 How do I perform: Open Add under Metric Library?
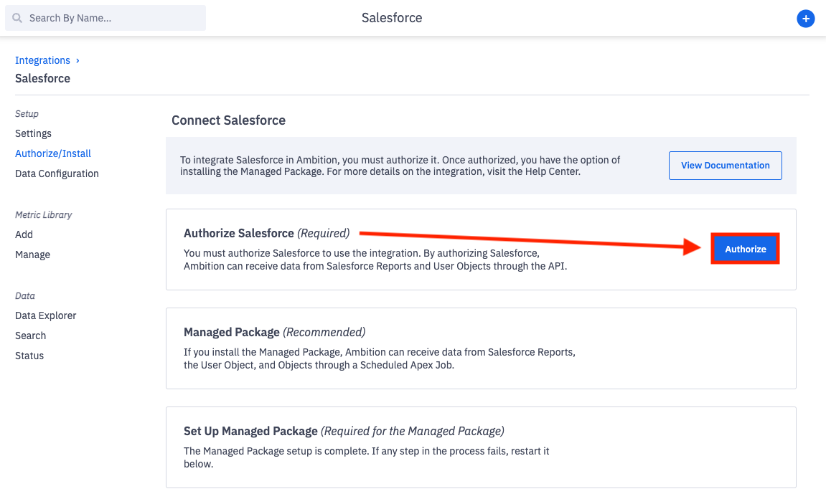tap(24, 234)
